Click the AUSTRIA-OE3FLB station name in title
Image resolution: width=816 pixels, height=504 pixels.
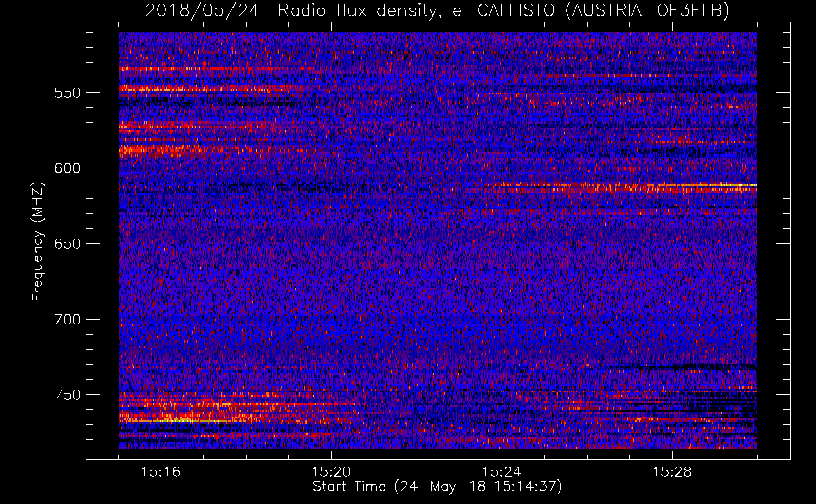click(x=647, y=10)
